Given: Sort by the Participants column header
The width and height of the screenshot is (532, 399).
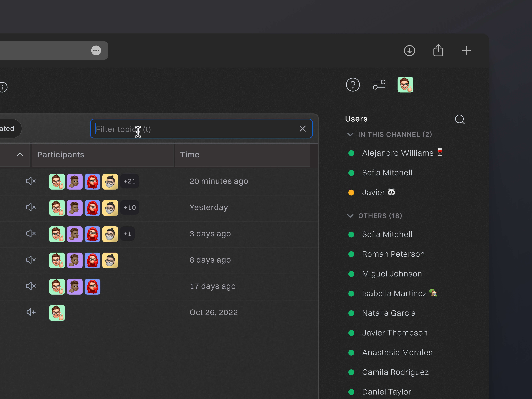Looking at the screenshot, I should [x=61, y=155].
